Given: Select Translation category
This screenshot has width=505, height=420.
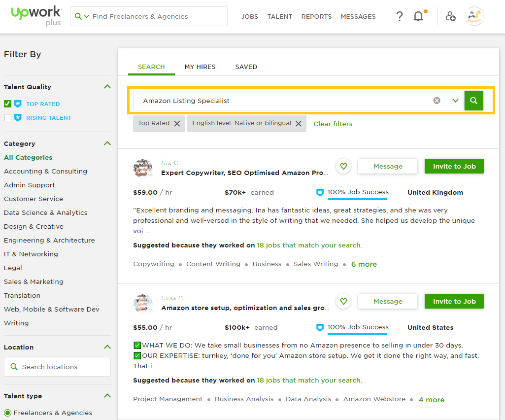Looking at the screenshot, I should (x=22, y=296).
